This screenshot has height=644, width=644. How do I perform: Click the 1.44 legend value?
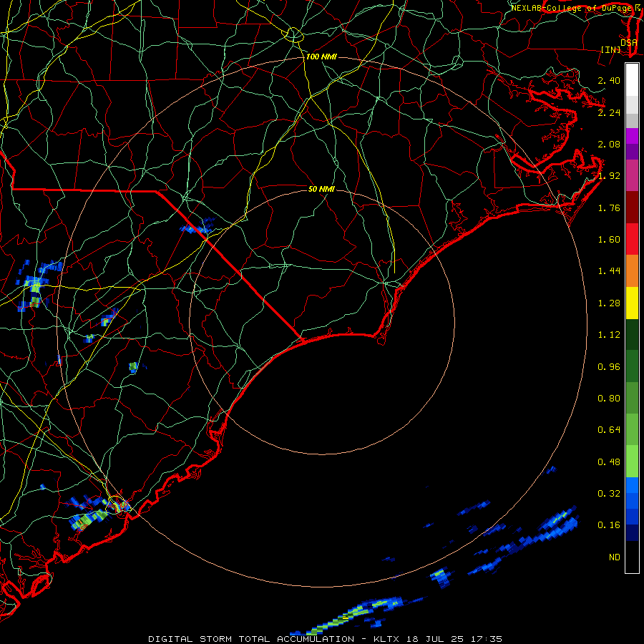pos(609,271)
